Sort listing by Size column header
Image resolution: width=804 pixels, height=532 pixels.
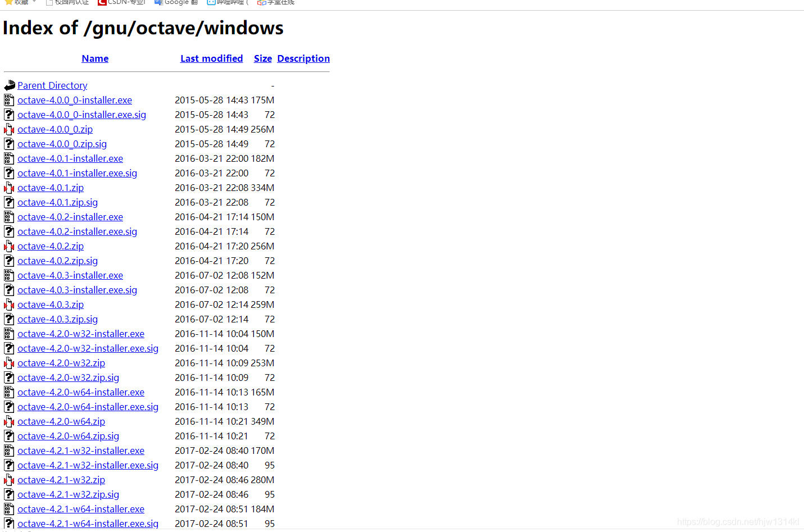[263, 58]
